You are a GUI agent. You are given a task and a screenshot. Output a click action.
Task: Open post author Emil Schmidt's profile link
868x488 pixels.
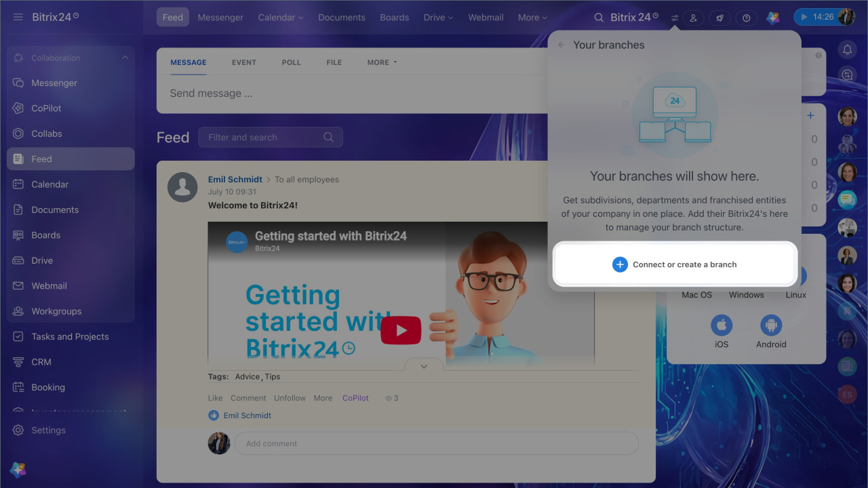tap(235, 180)
